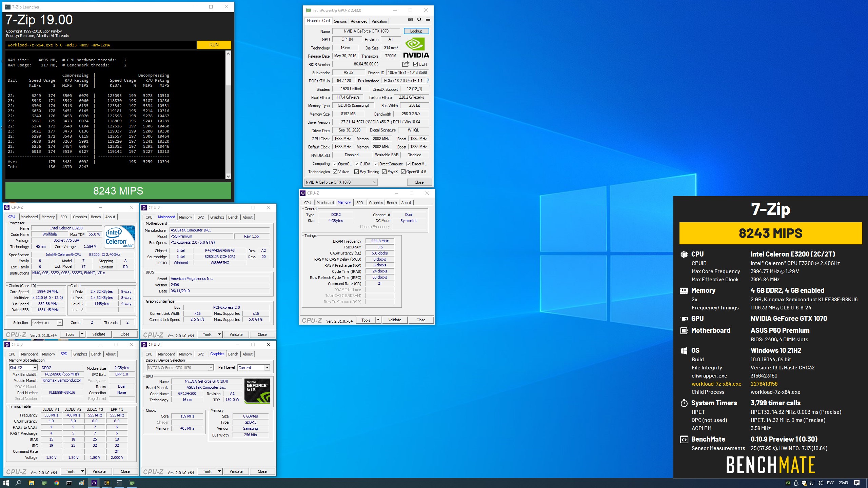Open Paint from the taskbar
This screenshot has height=488, width=868.
coord(81,483)
